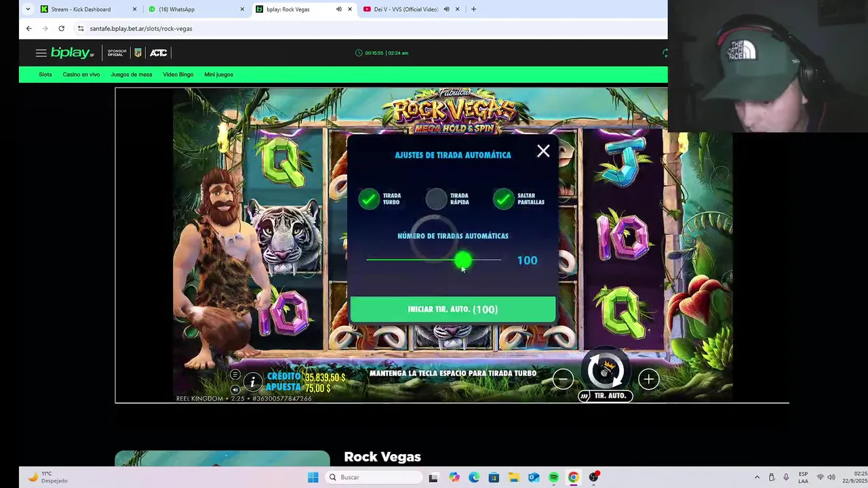This screenshot has height=488, width=868.
Task: Open Google Chrome from the taskbar
Action: [x=574, y=477]
